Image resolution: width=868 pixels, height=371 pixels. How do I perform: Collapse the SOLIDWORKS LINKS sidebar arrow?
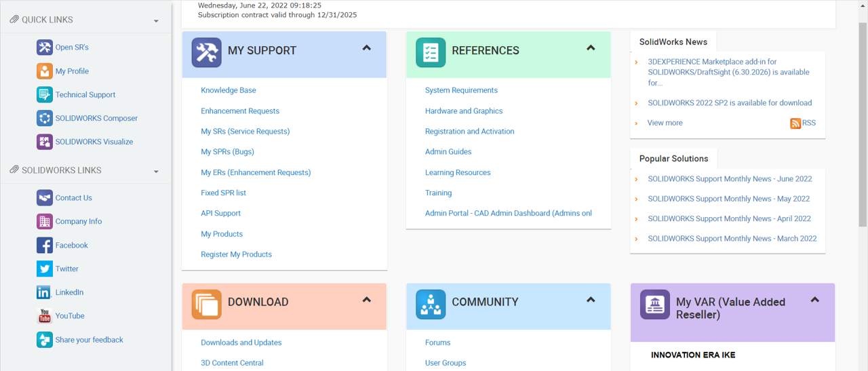point(156,172)
